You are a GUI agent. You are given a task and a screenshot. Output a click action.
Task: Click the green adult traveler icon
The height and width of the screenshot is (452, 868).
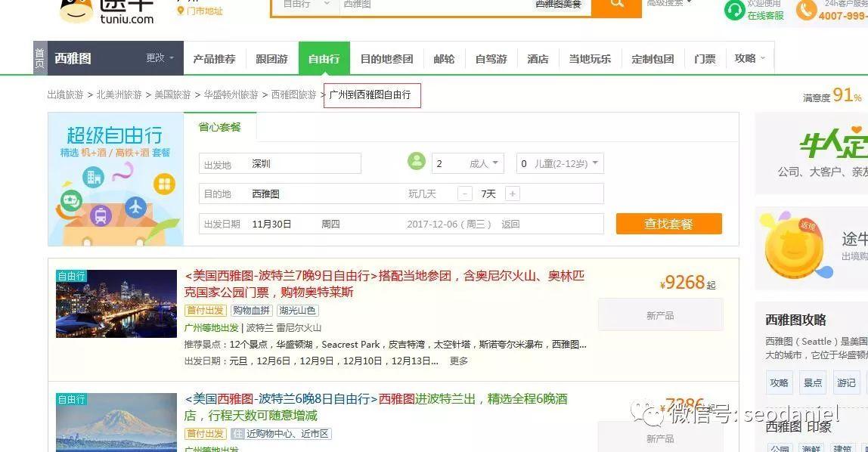coord(417,161)
